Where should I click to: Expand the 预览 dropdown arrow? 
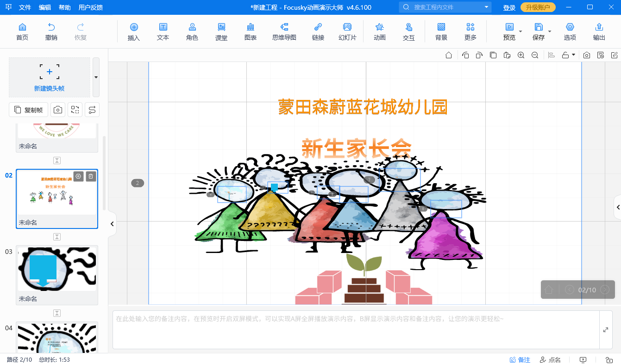click(521, 31)
